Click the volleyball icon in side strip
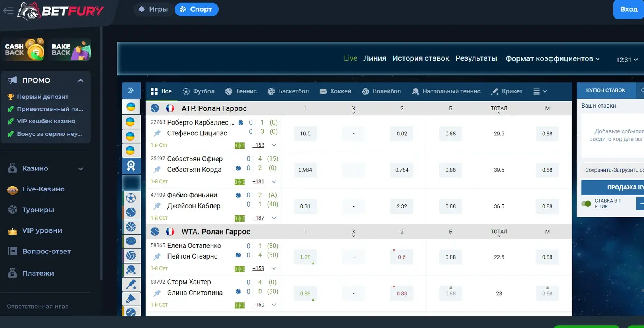 click(x=131, y=255)
